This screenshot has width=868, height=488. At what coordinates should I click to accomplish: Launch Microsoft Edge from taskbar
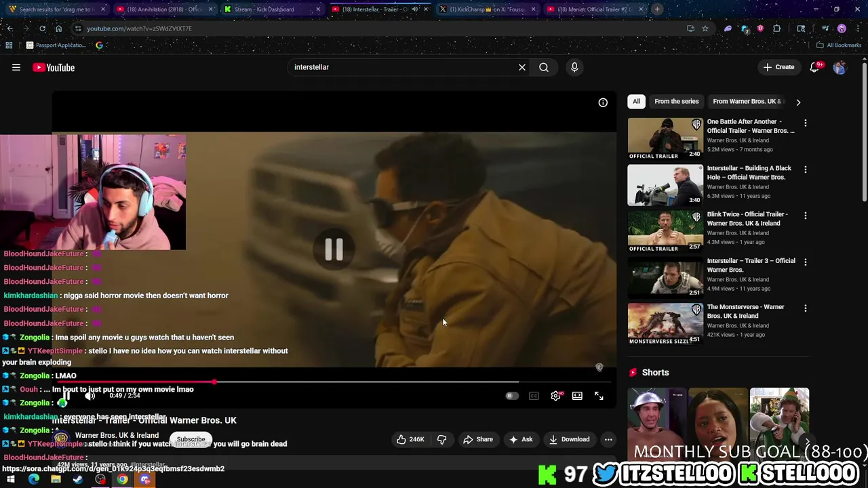33,479
